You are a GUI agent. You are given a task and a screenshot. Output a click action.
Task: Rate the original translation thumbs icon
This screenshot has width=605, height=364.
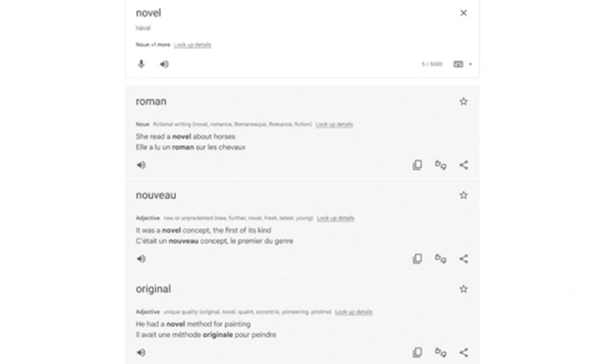[441, 353]
